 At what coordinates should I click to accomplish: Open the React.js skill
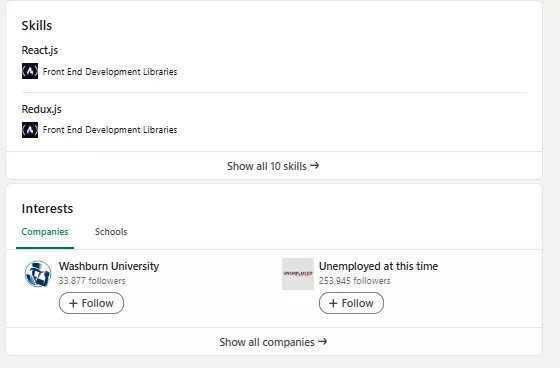(40, 50)
